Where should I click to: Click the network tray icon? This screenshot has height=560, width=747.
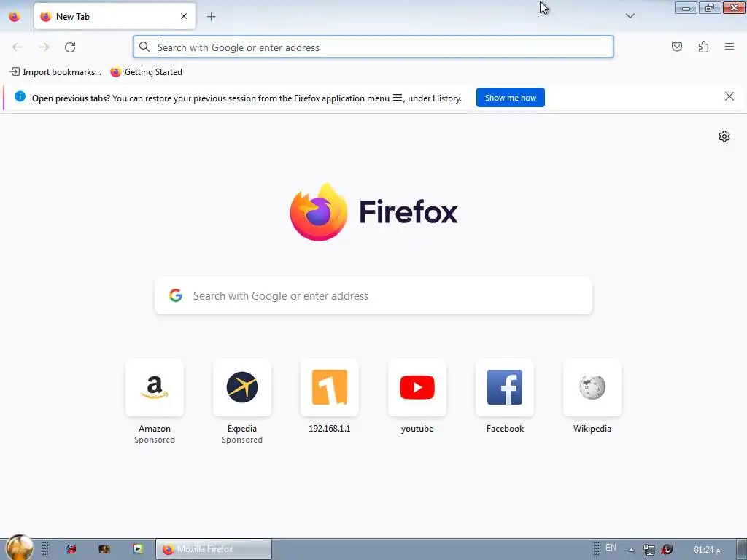(649, 550)
